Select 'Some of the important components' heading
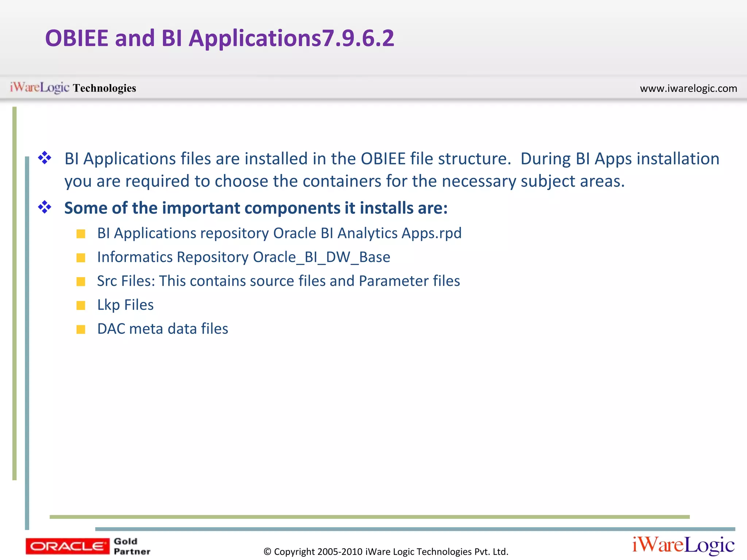The image size is (747, 560). 256,208
